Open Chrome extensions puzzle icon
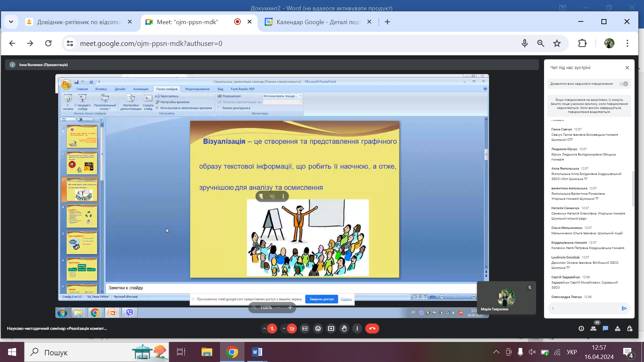Image resolution: width=644 pixels, height=362 pixels. click(583, 43)
